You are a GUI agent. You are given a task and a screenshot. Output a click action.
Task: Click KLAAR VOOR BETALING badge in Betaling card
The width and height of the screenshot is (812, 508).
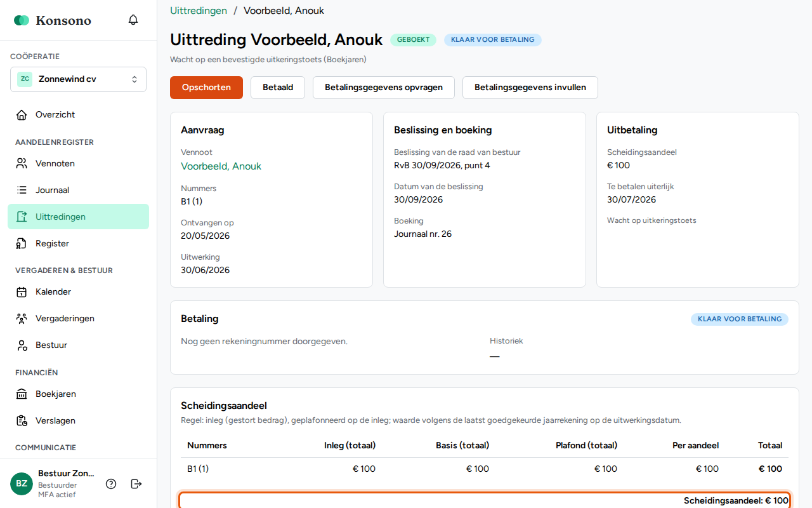(740, 319)
